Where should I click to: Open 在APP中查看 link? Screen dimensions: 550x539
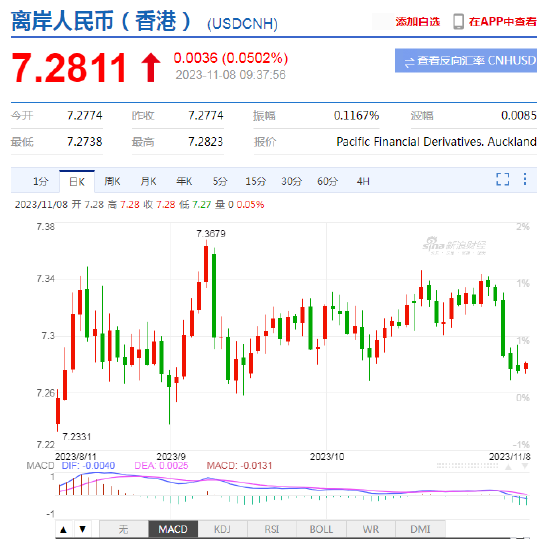click(502, 22)
